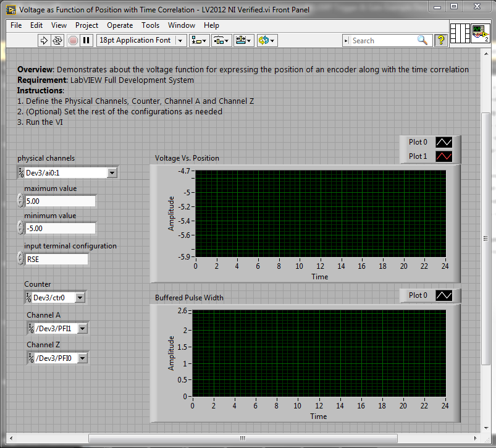Open the Align Objects tool menu
The image size is (496, 448).
[200, 41]
